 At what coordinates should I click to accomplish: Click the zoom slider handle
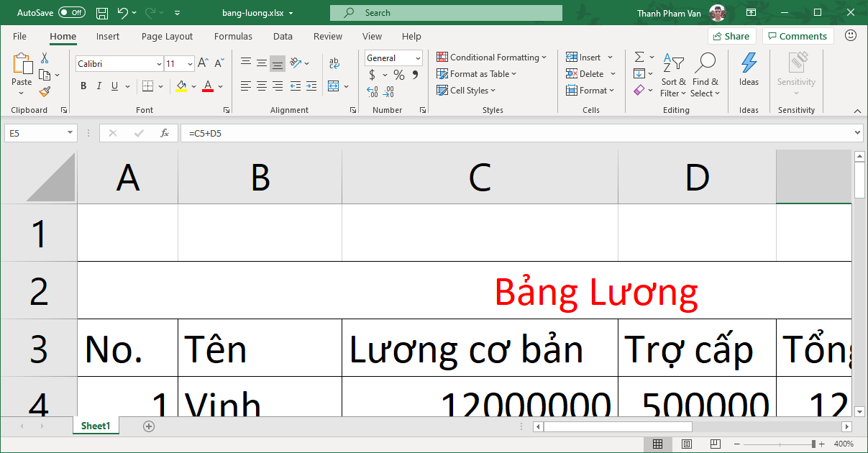pos(813,444)
